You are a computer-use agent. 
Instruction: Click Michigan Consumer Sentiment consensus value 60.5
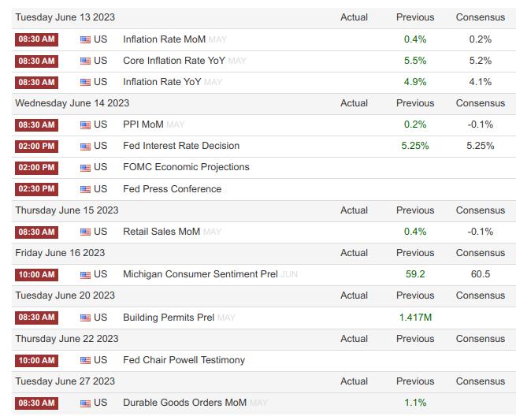click(480, 274)
